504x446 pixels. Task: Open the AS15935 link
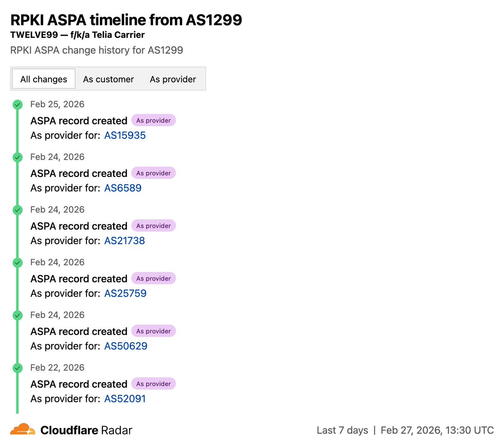click(x=125, y=135)
